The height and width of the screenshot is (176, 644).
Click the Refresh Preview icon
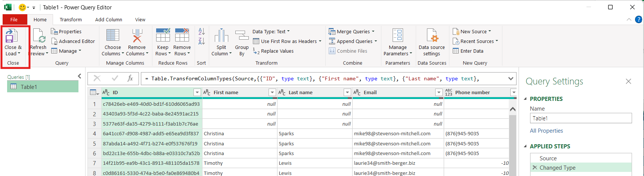[39, 37]
